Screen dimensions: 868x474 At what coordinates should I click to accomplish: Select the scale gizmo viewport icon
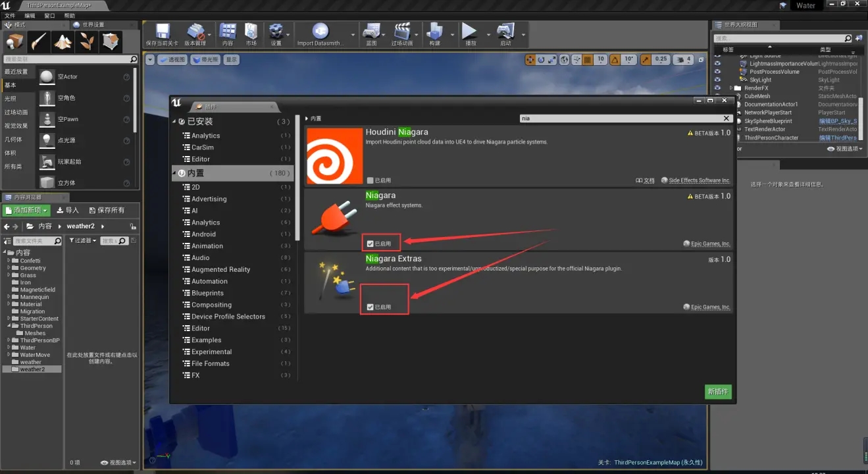click(x=552, y=59)
